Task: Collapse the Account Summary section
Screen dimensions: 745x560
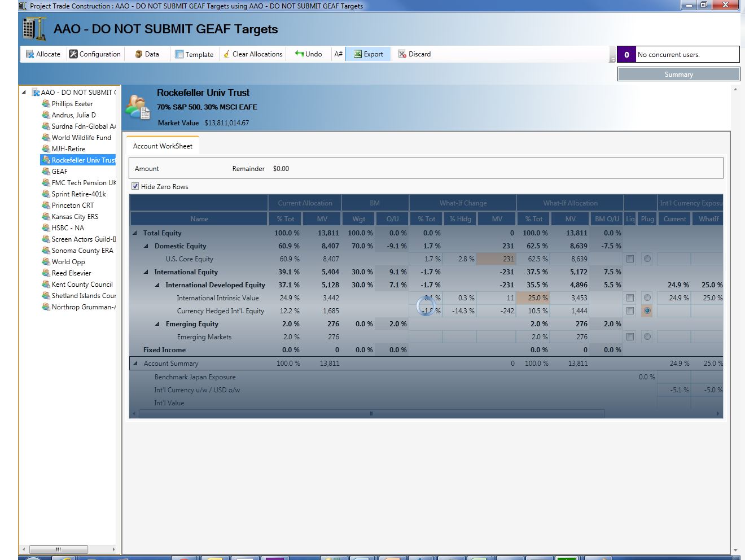Action: 135,364
